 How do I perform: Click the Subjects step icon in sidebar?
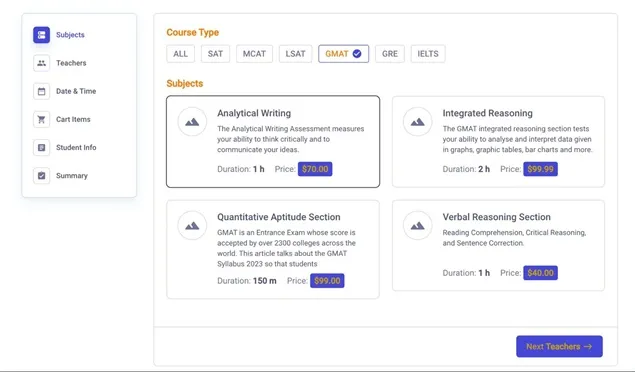tap(41, 35)
